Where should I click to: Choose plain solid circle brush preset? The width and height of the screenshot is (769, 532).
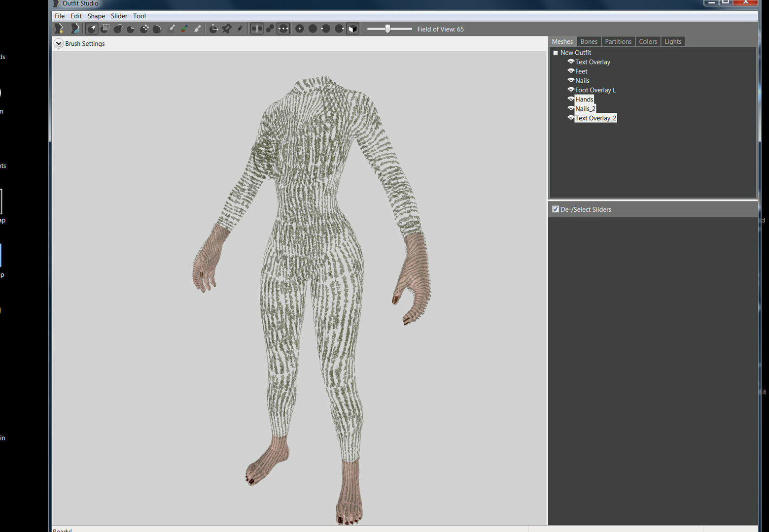(313, 29)
